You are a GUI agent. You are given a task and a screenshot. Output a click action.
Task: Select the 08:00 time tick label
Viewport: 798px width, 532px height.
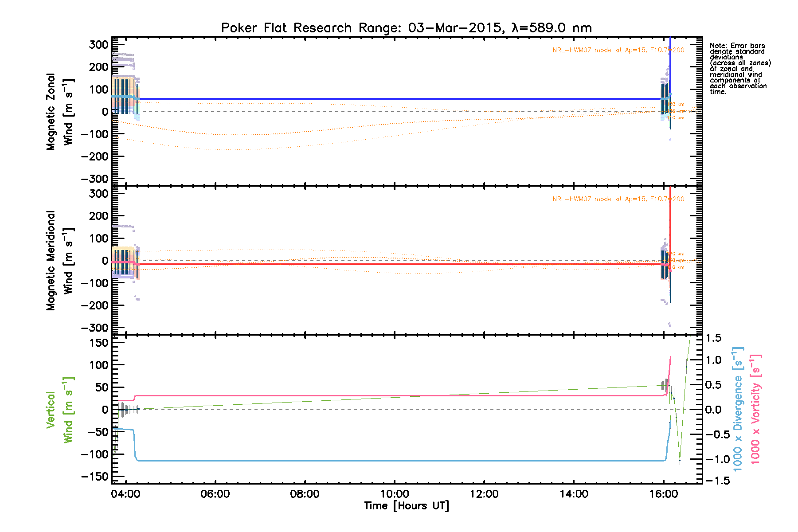(305, 494)
